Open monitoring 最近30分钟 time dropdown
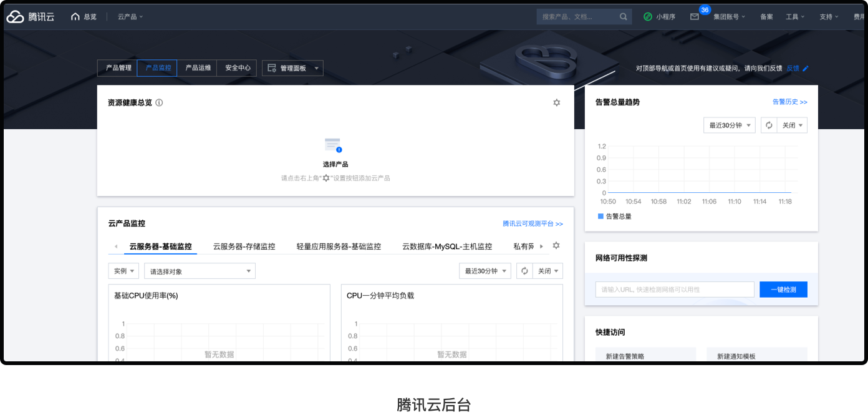This screenshot has height=415, width=868. [485, 271]
